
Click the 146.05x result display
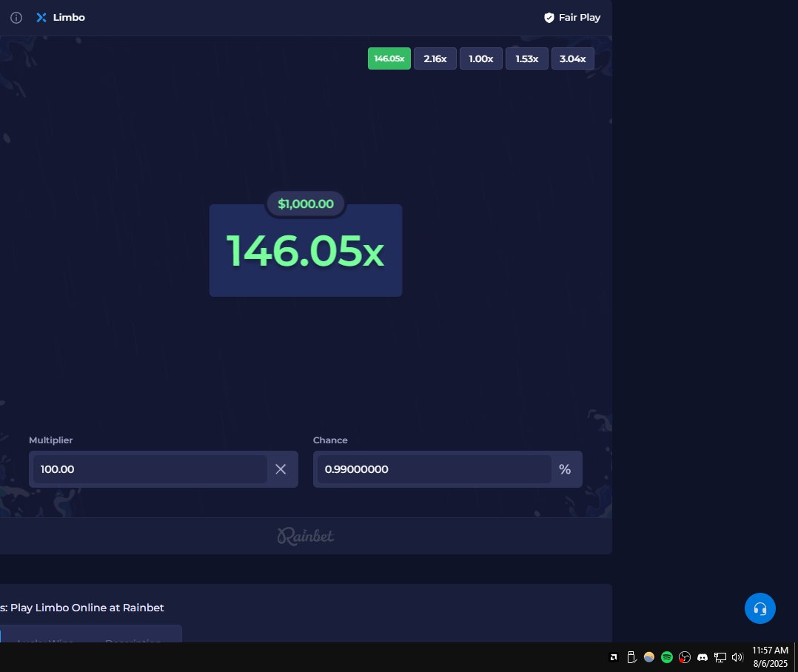[305, 251]
